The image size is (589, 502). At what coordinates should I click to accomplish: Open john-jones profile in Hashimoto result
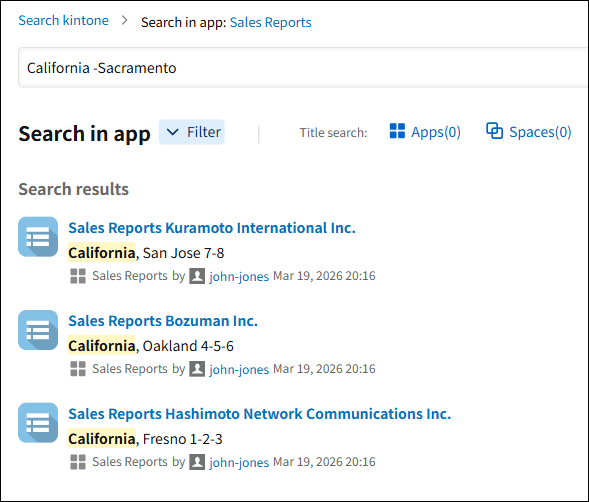click(239, 462)
